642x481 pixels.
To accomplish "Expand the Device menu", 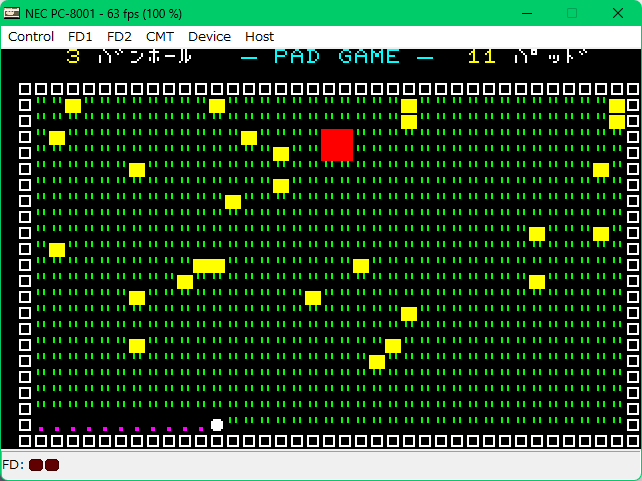I will pos(209,36).
